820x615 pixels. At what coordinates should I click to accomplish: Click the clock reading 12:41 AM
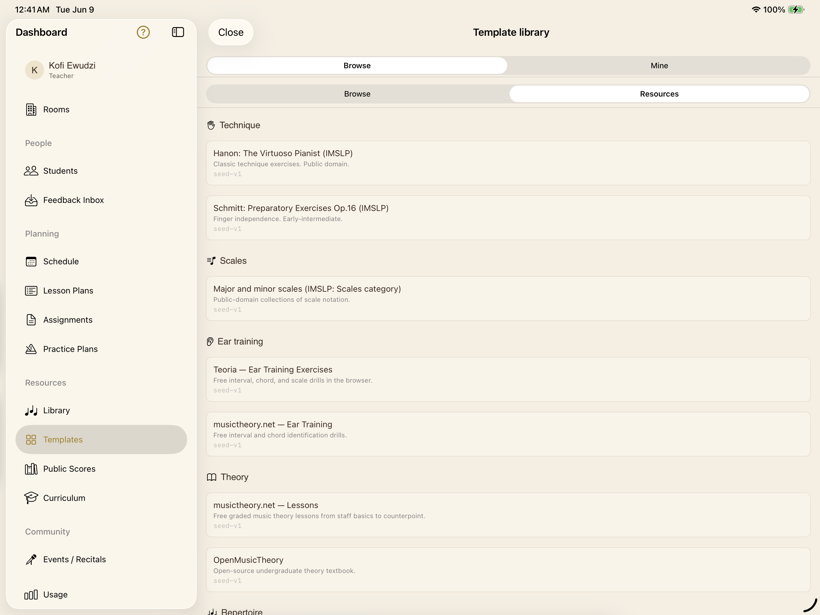(32, 9)
